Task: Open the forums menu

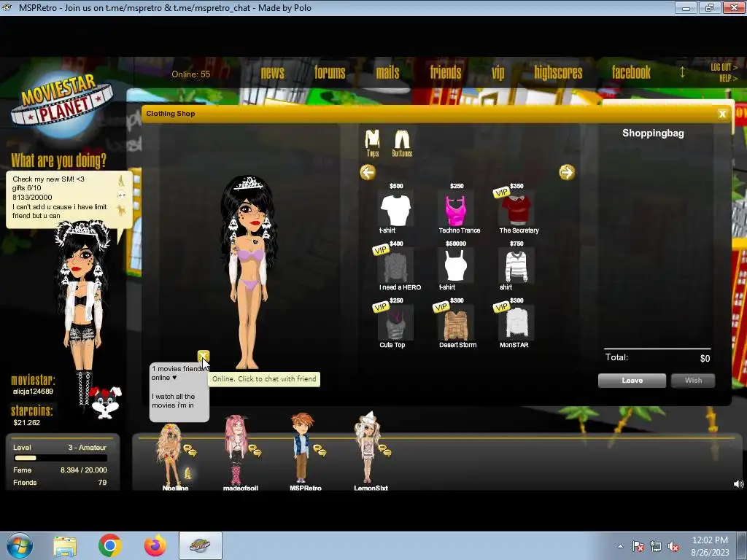Action: tap(330, 72)
